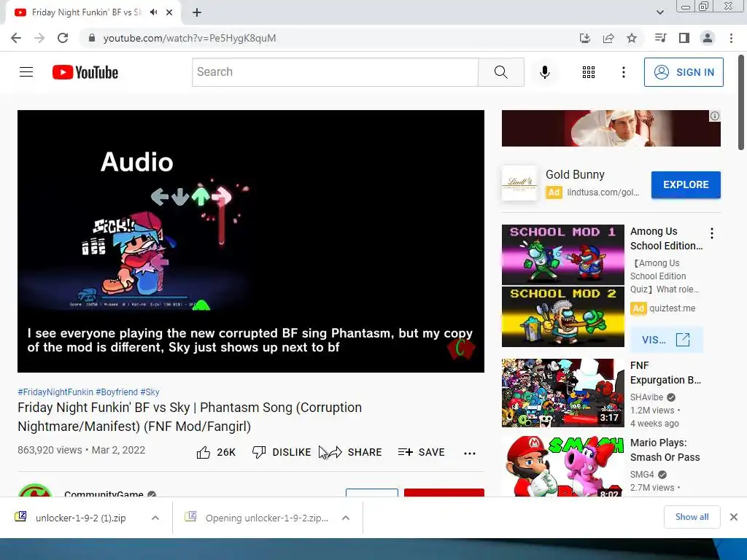Open the #Boyfriend hashtag link
This screenshot has width=747, height=560.
(117, 392)
